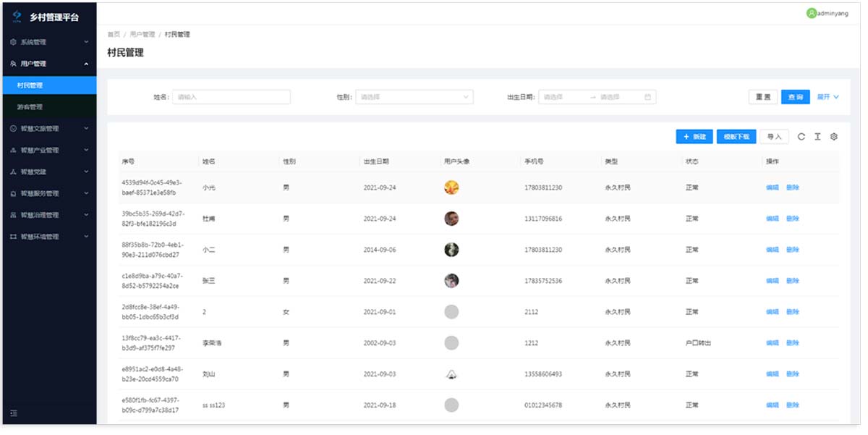Image resolution: width=868 pixels, height=435 pixels.
Task: Click the adminyang username
Action: (x=833, y=13)
